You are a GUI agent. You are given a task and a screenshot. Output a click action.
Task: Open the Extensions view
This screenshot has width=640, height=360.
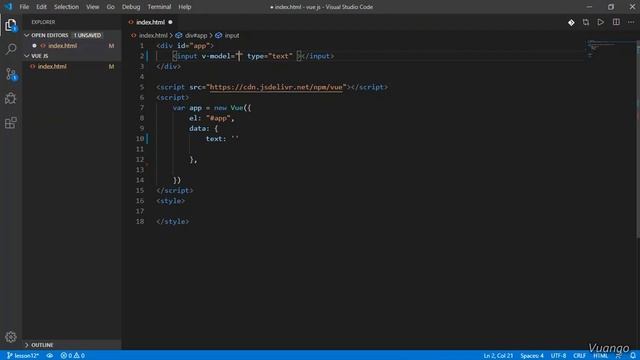click(11, 123)
